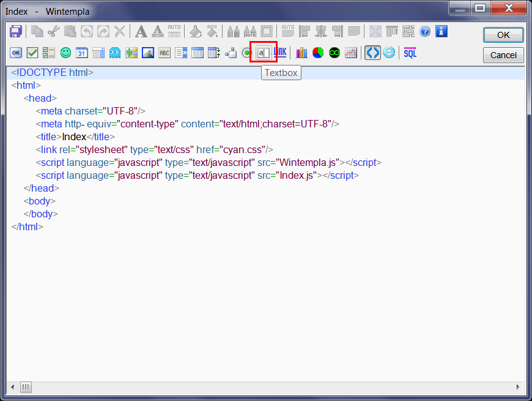Click the brick wall layout icon

pyautogui.click(x=408, y=32)
